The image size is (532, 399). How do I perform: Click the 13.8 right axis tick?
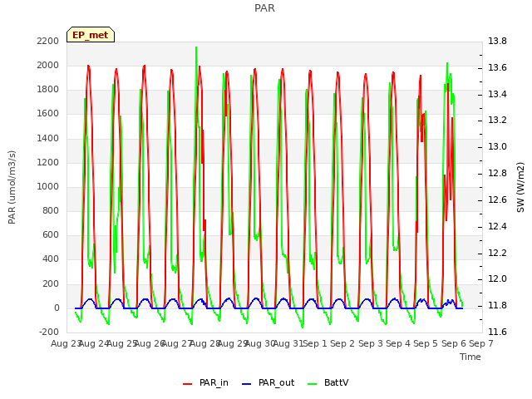tap(497, 41)
